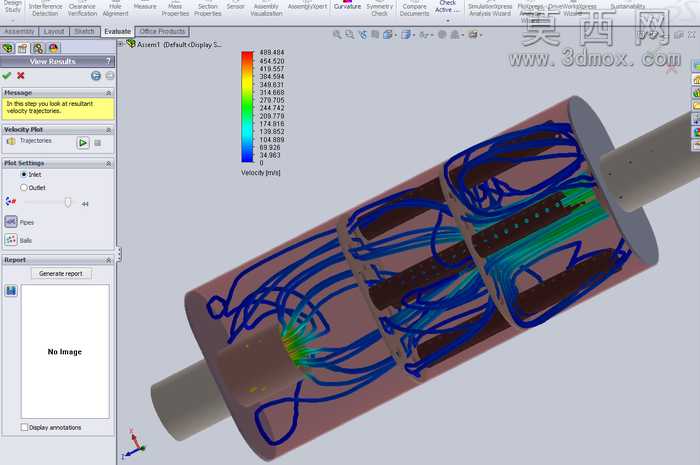The height and width of the screenshot is (465, 700).
Task: Play the trajectories animation
Action: 83,143
